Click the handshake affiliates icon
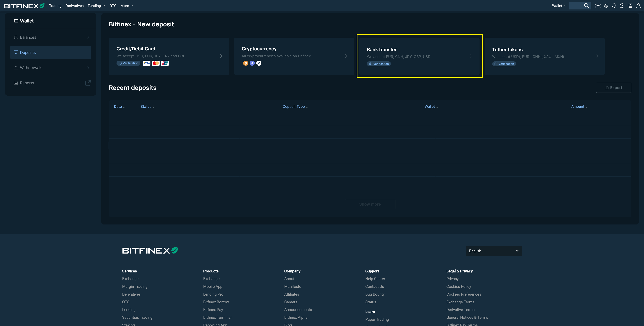 (606, 6)
